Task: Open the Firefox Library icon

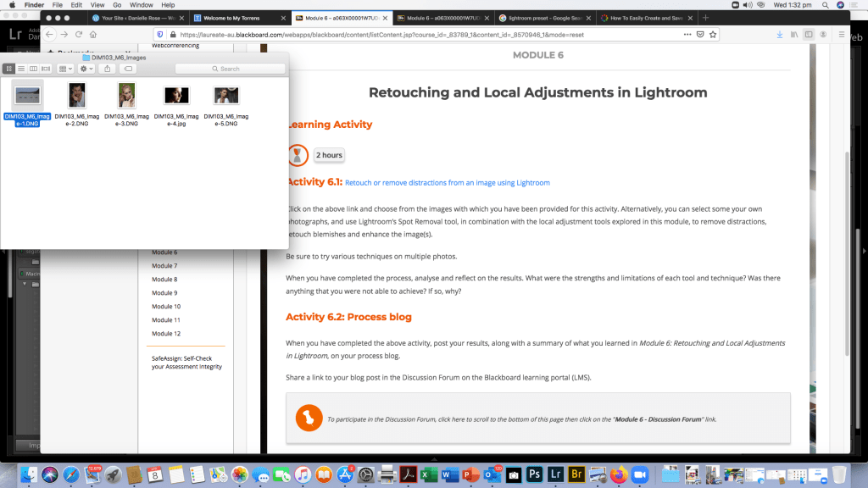Action: (x=794, y=34)
